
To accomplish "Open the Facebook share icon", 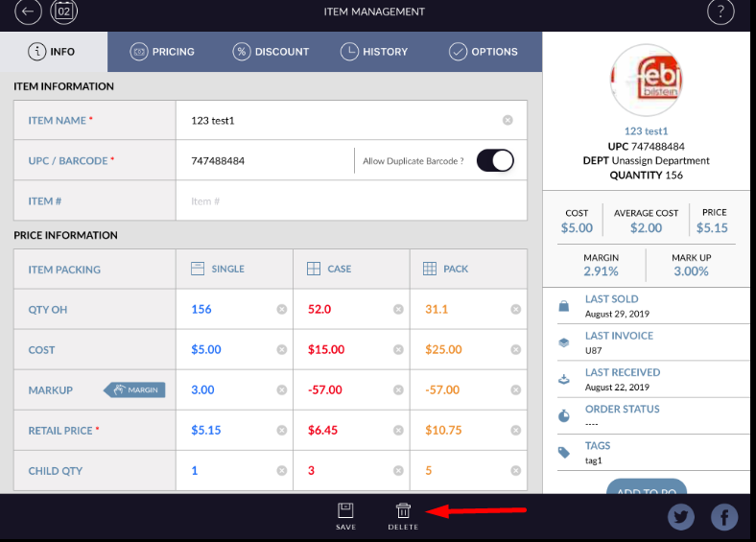I will [x=724, y=518].
